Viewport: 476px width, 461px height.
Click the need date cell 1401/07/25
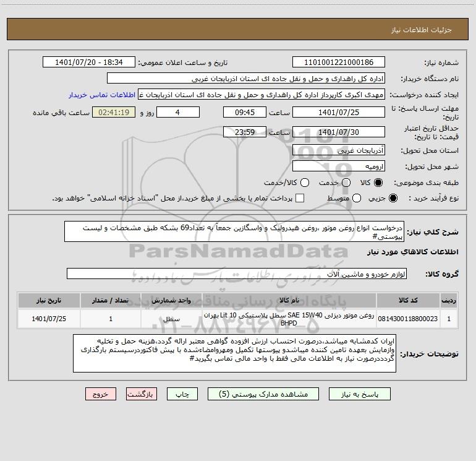coord(49,319)
